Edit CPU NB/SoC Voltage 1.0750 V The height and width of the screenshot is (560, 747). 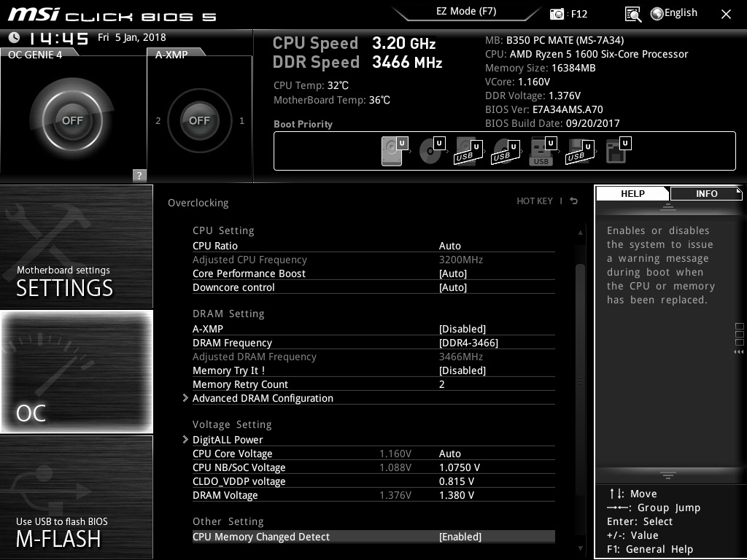[460, 467]
